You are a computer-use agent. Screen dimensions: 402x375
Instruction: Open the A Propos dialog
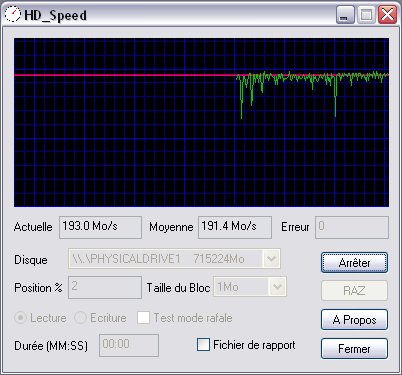click(x=354, y=320)
